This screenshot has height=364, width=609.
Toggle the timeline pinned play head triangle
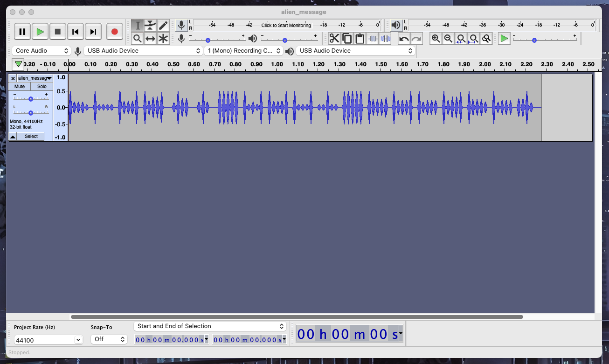point(18,64)
